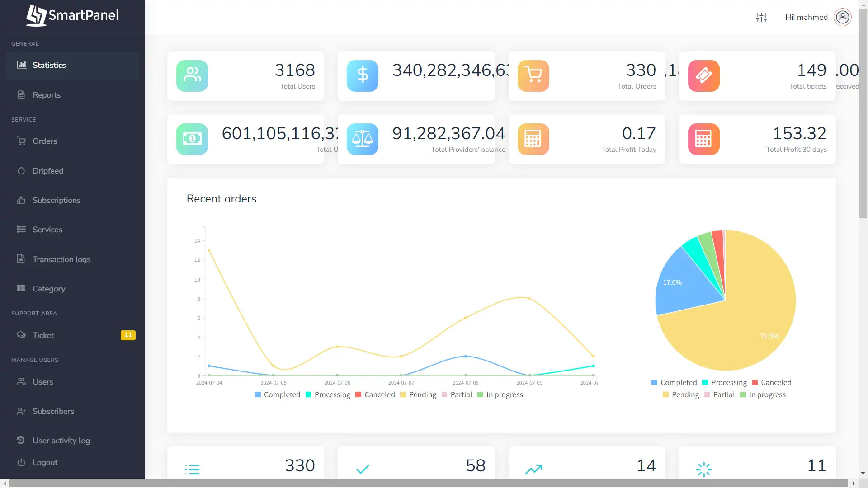Toggle Canceled slice in pie chart legend
Image resolution: width=868 pixels, height=488 pixels.
pos(771,382)
